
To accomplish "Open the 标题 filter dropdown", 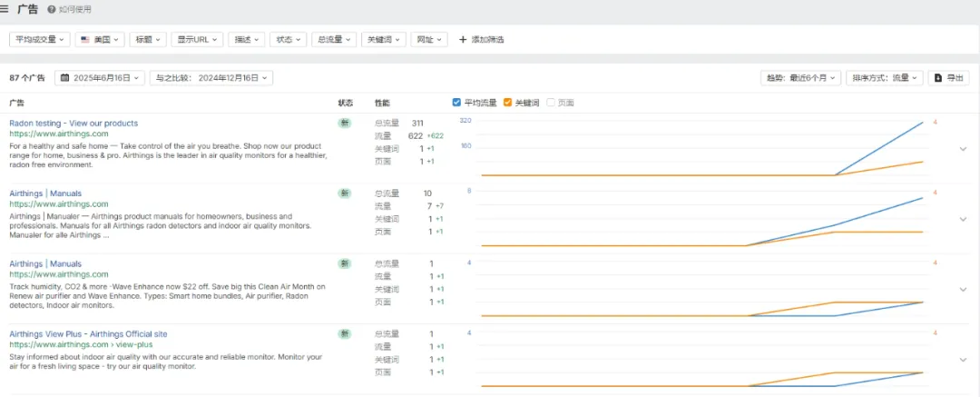I will [x=148, y=39].
